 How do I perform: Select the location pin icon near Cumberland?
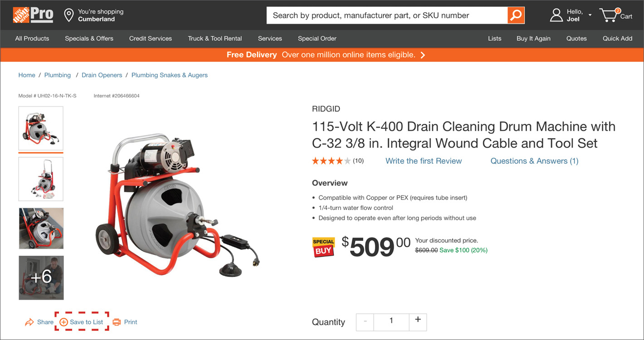pyautogui.click(x=69, y=15)
